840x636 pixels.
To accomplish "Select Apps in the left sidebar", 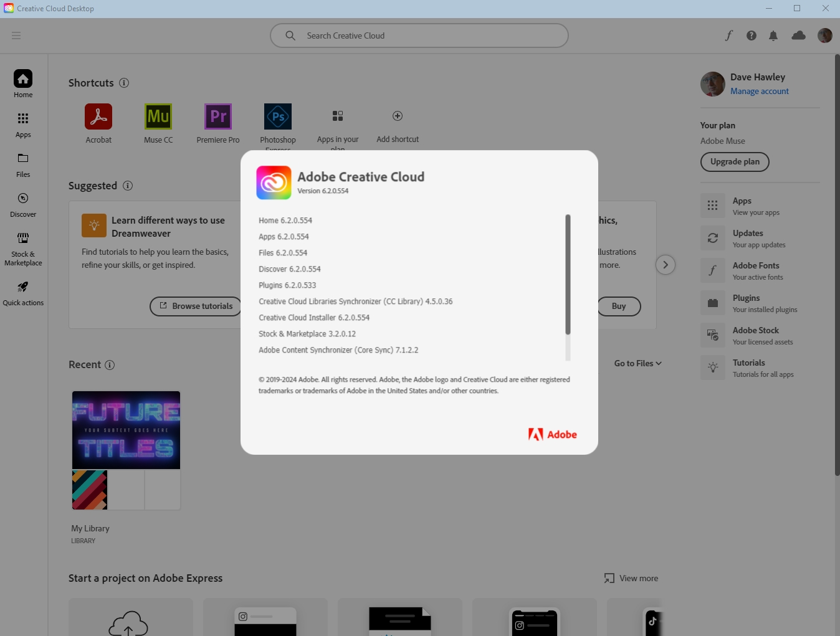I will (x=22, y=122).
